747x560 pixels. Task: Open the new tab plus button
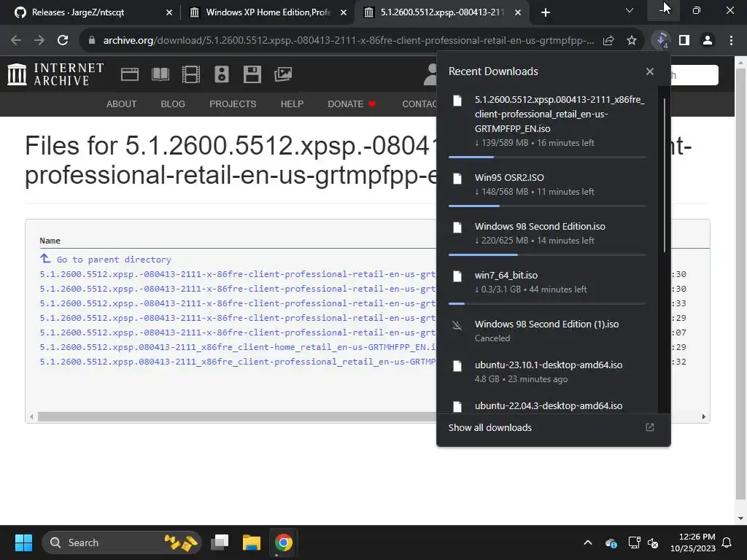pyautogui.click(x=546, y=12)
